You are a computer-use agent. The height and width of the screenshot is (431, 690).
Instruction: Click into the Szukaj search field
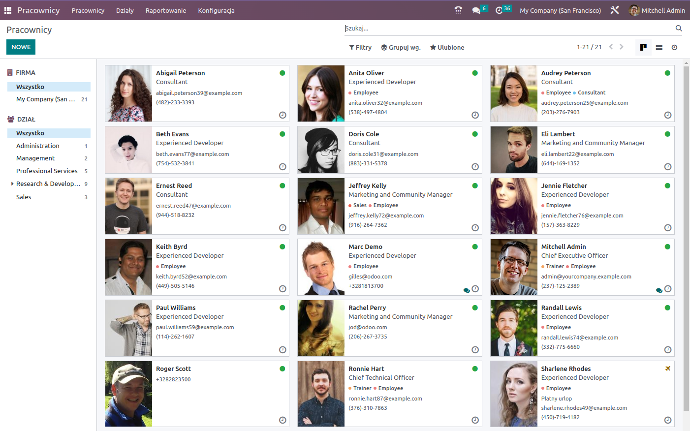(508, 28)
